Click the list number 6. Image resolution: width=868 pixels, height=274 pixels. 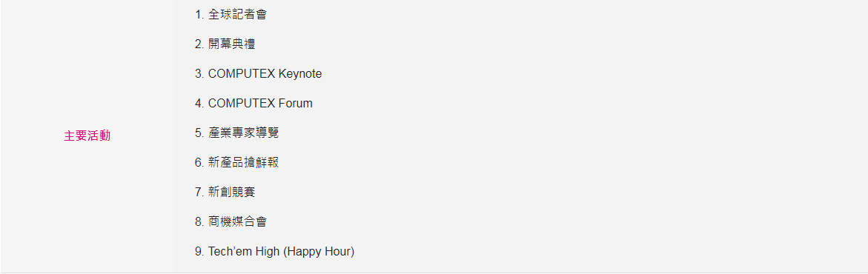[x=199, y=163]
